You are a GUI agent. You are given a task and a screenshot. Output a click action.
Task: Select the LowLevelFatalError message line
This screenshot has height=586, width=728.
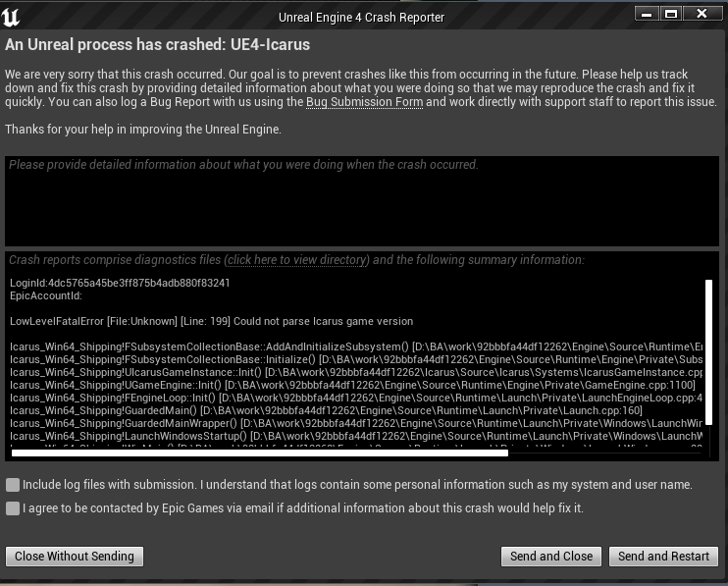(211, 321)
